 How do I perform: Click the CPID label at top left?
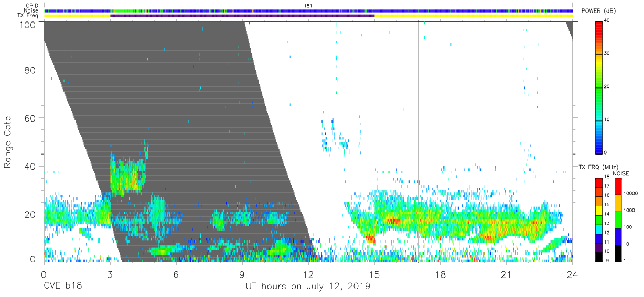pyautogui.click(x=31, y=6)
